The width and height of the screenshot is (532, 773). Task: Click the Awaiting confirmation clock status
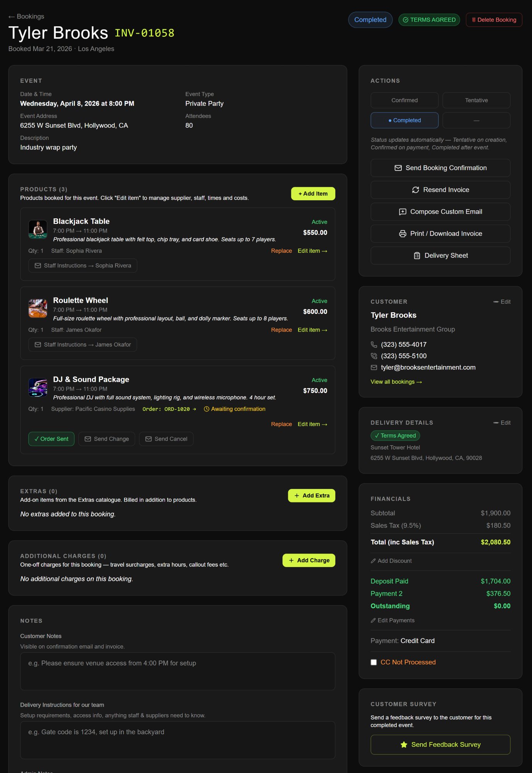coord(235,409)
